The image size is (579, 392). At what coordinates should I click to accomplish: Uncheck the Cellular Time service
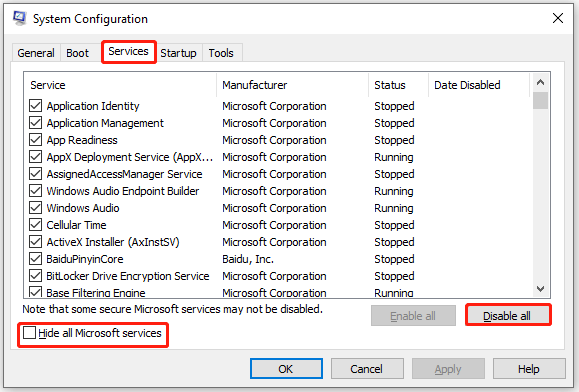pyautogui.click(x=35, y=225)
